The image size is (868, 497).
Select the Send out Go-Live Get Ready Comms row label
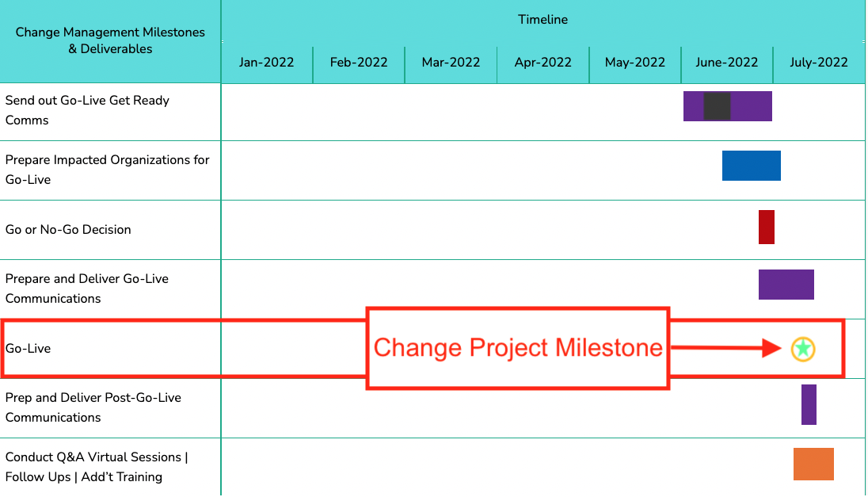pyautogui.click(x=87, y=110)
